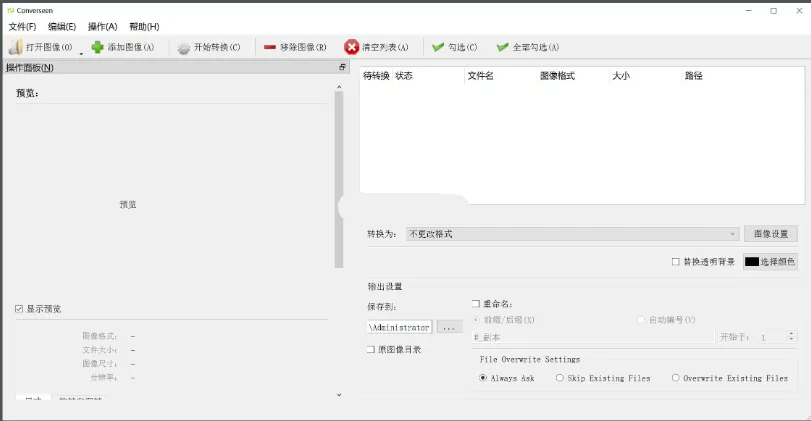
Task: Click panel scrollbar up arrow
Action: click(339, 87)
